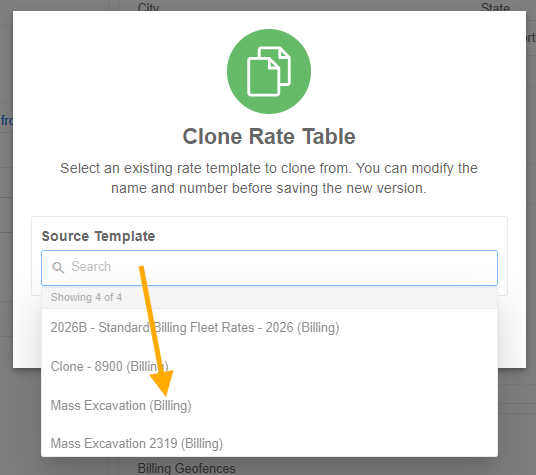Click the Source Template label
The height and width of the screenshot is (475, 536).
click(98, 236)
